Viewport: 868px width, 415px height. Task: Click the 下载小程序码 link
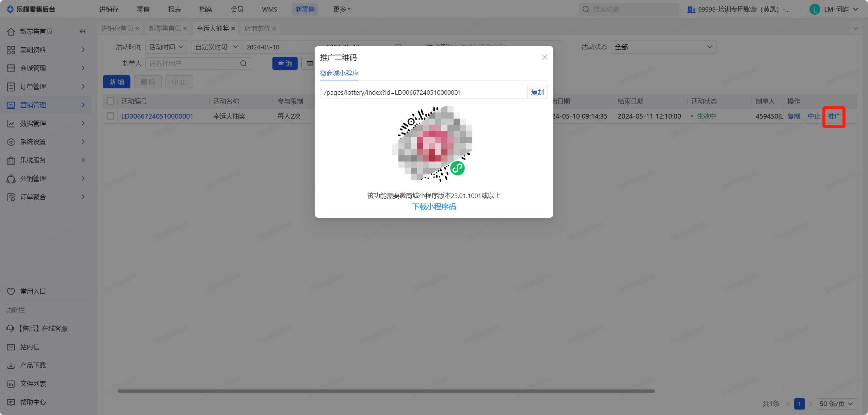[x=434, y=207]
